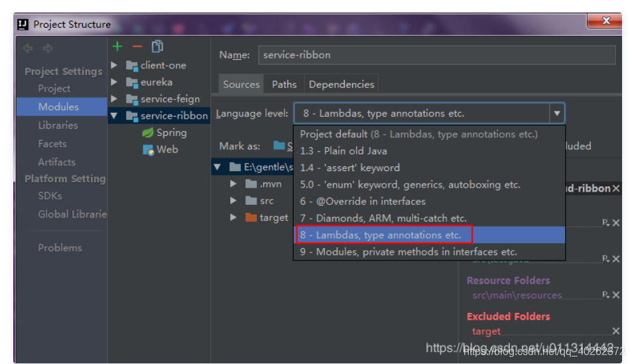The image size is (632, 364).
Task: Click the orange target folder icon
Action: pos(251,217)
